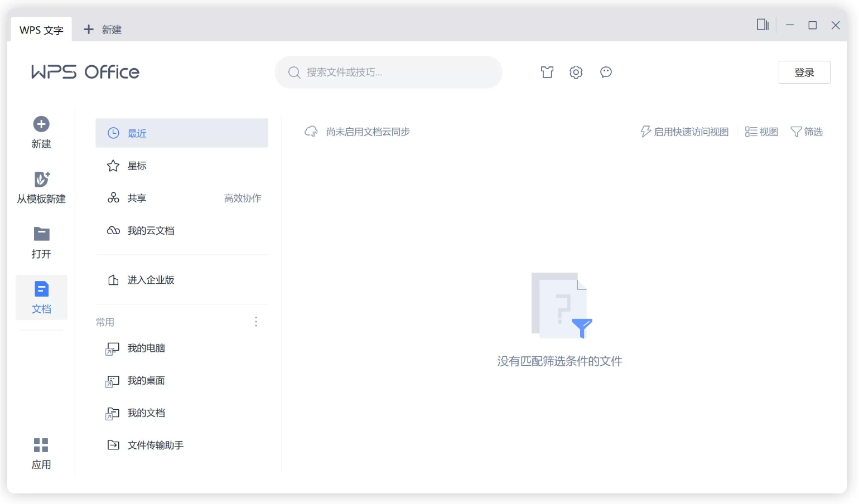Click the clock icon beside 最近

(x=113, y=133)
